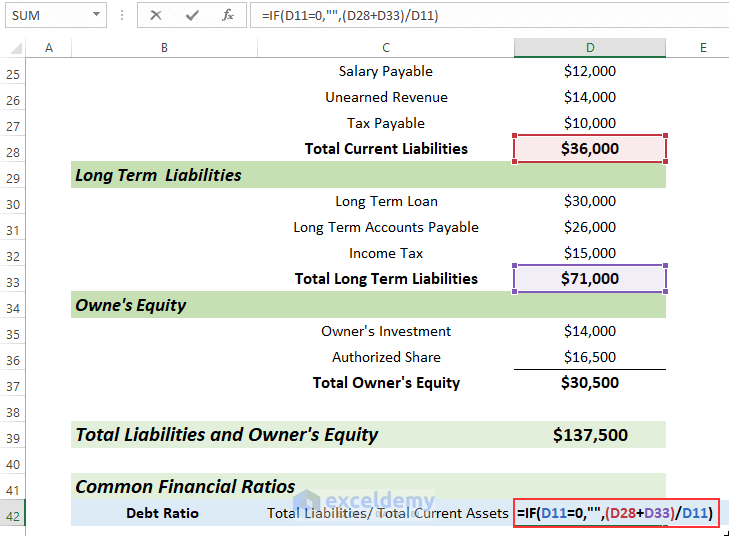Select the $137,500 total cell

[x=590, y=435]
